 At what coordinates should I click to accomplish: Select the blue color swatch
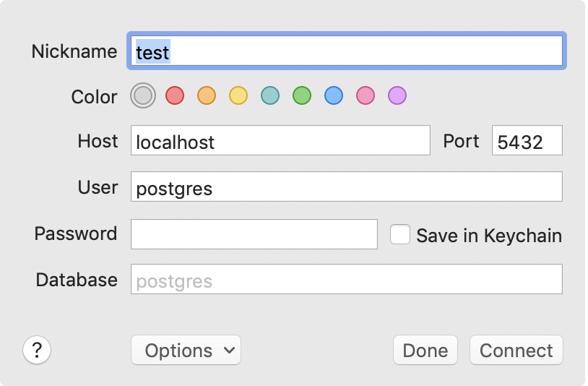tap(334, 95)
